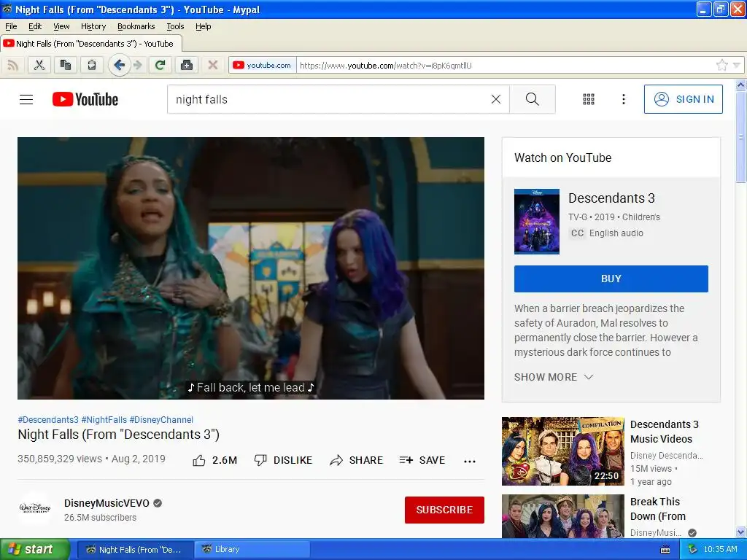Click the vertical scrollbar thumb
This screenshot has height=560, width=747.
pos(740,136)
